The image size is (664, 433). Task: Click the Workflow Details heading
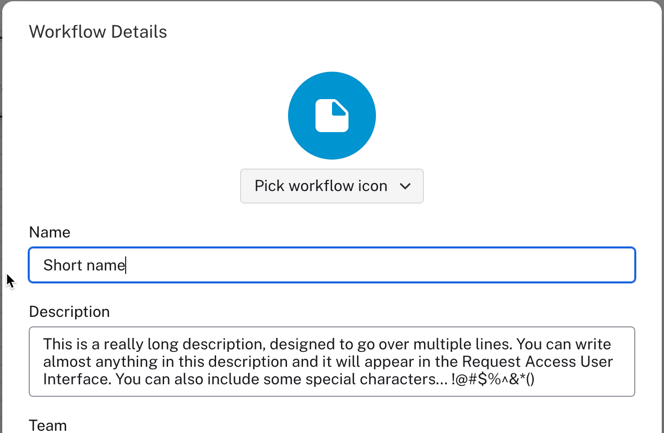[x=98, y=32]
